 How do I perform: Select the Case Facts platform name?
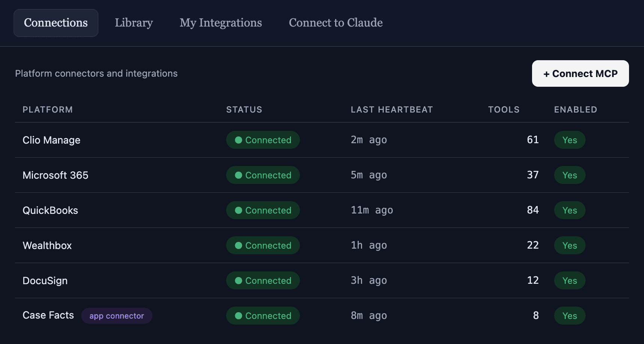[x=48, y=315]
